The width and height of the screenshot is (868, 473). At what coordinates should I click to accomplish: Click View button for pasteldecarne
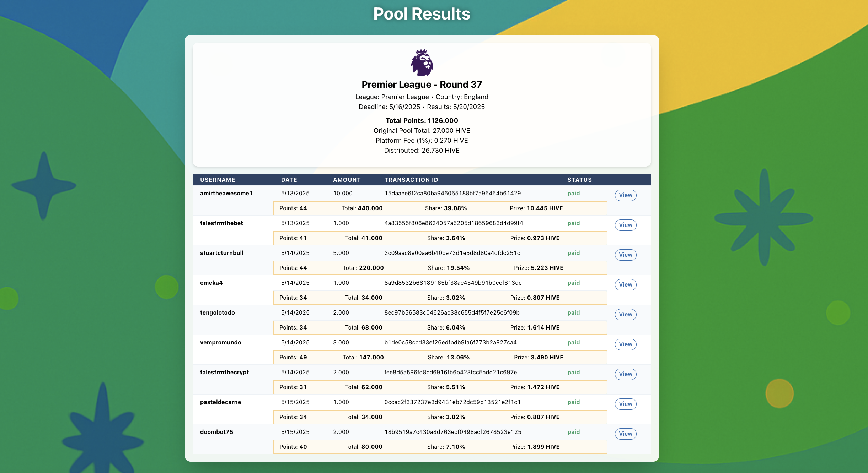626,404
